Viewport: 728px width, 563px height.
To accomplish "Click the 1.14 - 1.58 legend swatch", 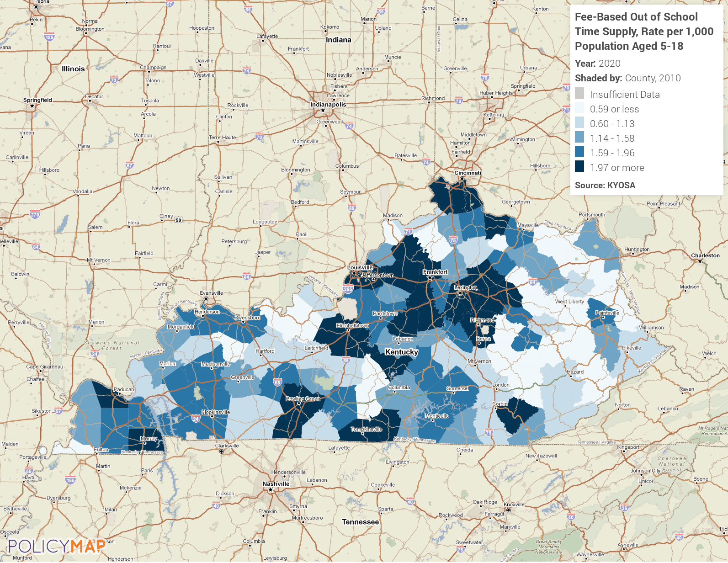I will (x=579, y=137).
